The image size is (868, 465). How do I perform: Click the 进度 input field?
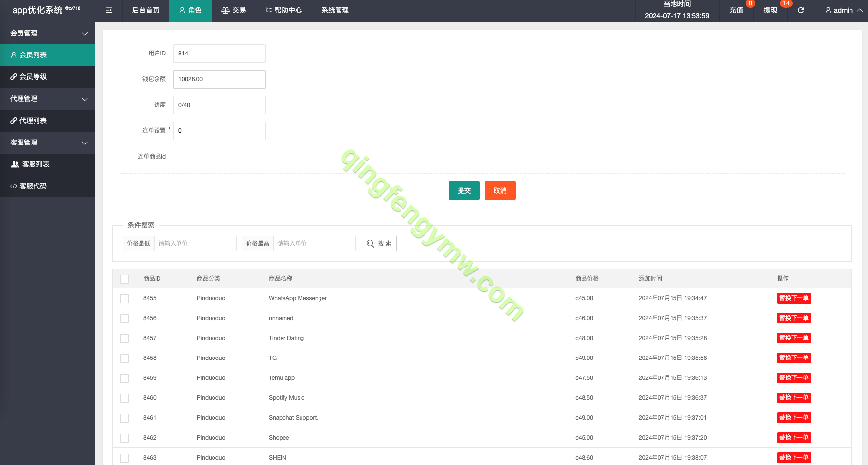pyautogui.click(x=219, y=105)
